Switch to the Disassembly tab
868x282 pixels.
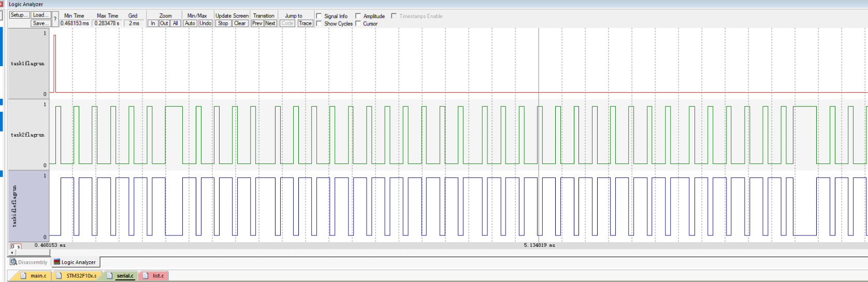29,262
